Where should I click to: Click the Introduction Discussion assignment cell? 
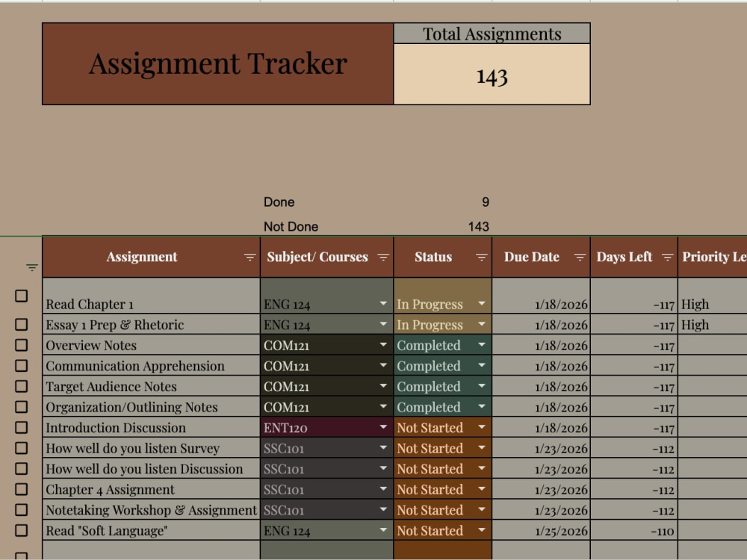pos(151,427)
